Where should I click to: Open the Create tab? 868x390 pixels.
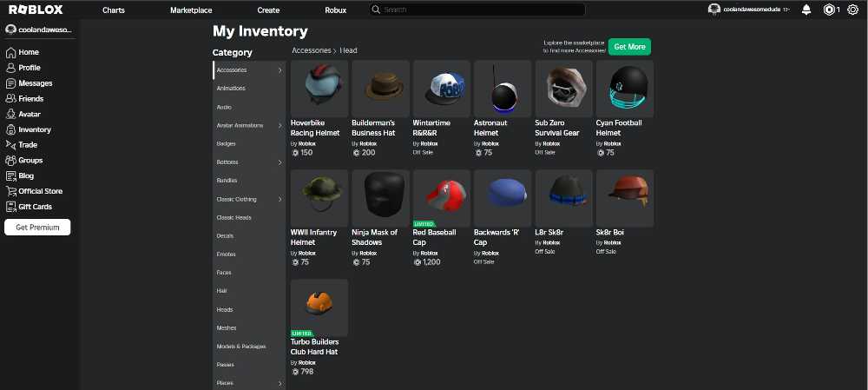[x=268, y=10]
